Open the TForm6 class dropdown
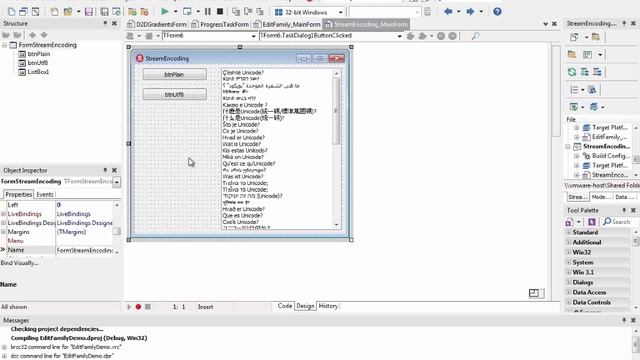640x360 pixels. coord(253,36)
